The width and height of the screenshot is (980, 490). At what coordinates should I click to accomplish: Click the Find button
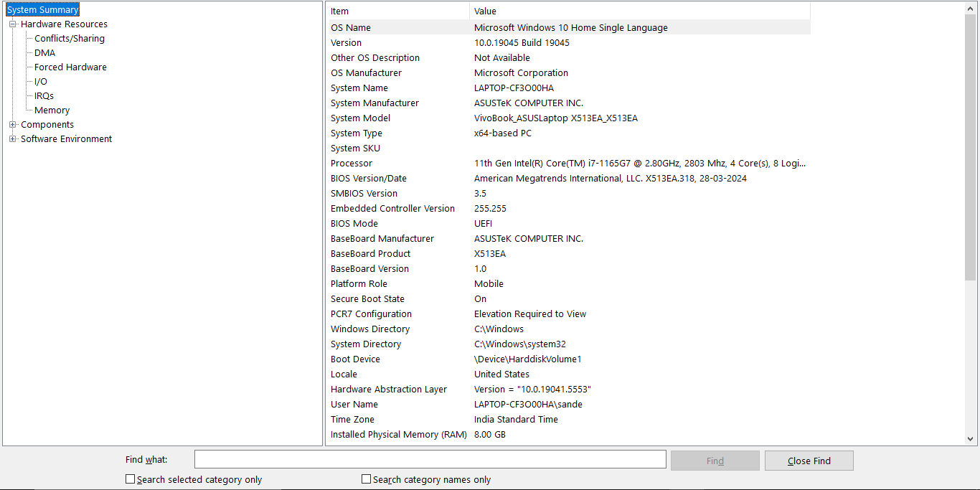coord(715,459)
